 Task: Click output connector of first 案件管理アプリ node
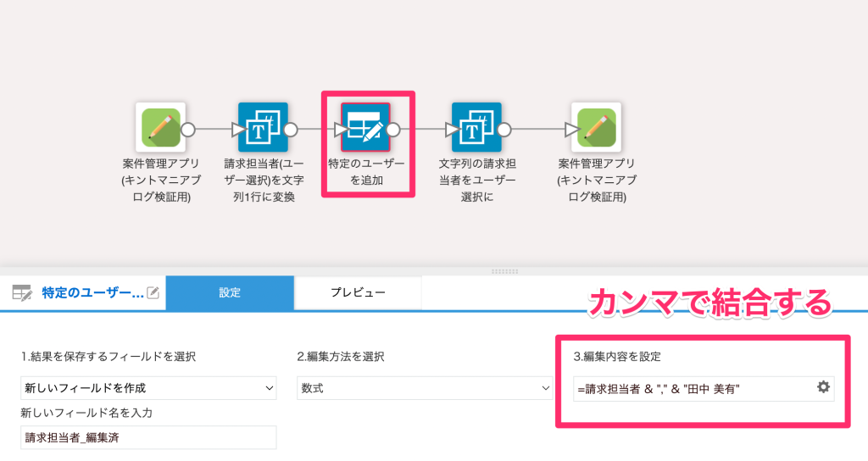click(188, 130)
